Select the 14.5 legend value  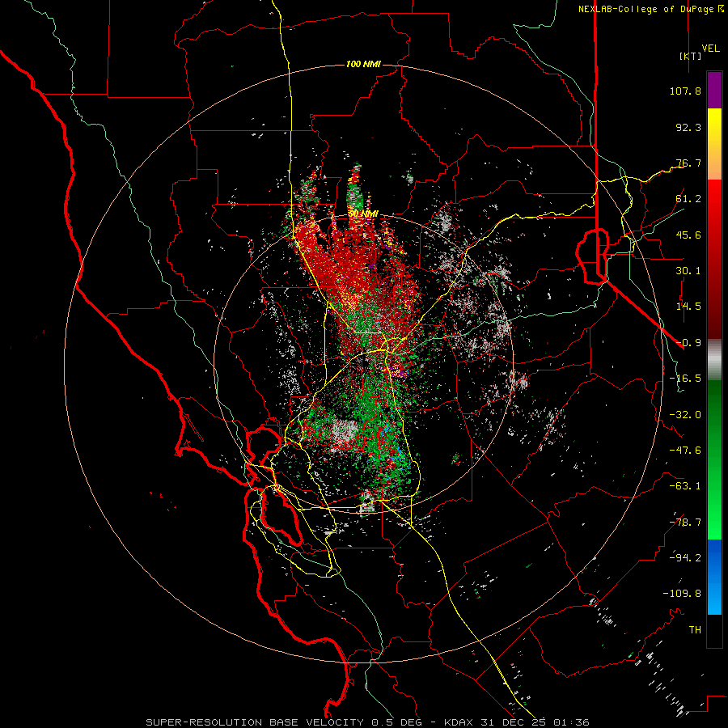click(x=688, y=307)
